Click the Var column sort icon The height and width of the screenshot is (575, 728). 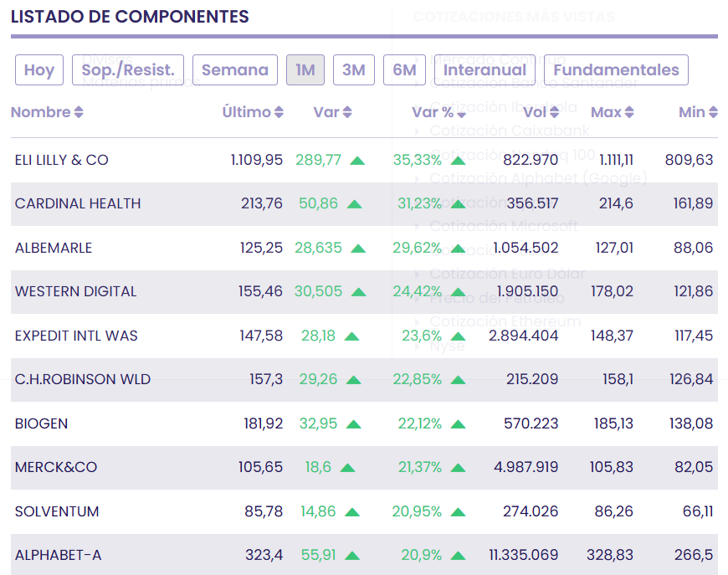click(x=347, y=112)
